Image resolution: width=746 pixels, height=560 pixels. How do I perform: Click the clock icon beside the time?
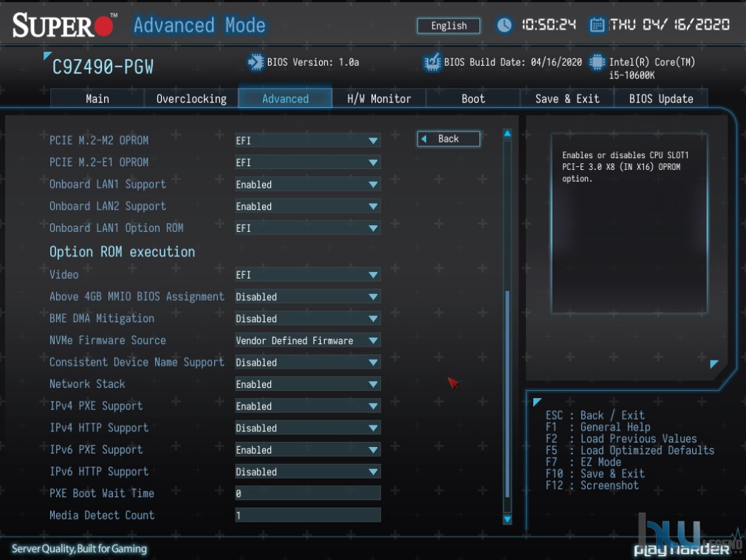(504, 24)
